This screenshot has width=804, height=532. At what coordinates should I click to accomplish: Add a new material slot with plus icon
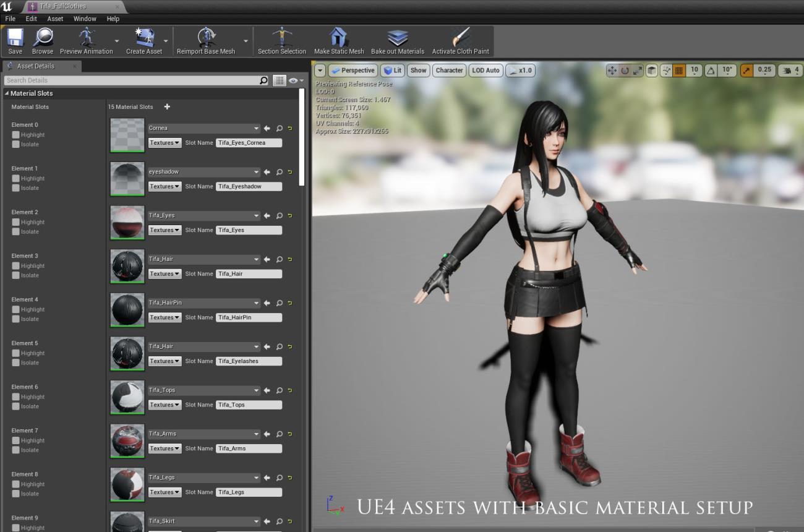pyautogui.click(x=167, y=106)
